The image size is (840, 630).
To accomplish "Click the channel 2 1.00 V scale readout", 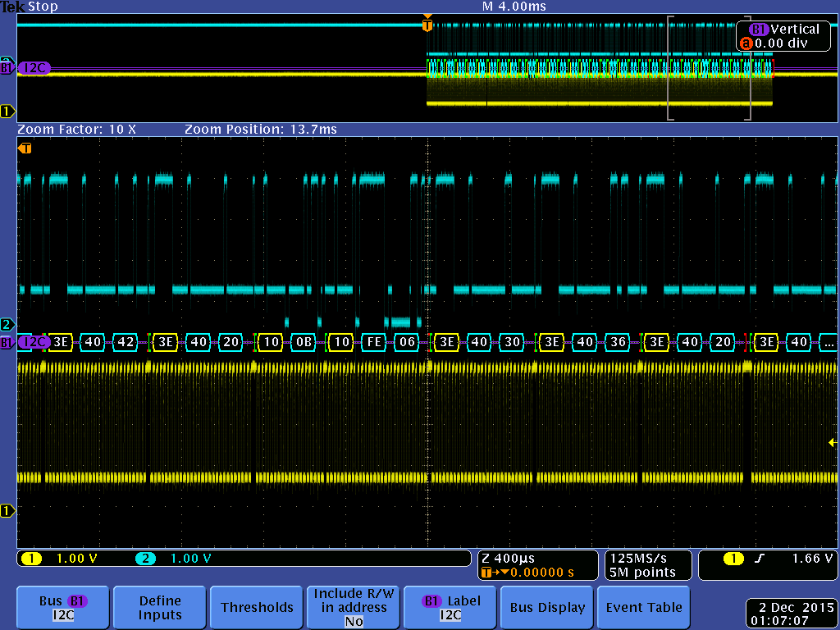I will coord(190,559).
